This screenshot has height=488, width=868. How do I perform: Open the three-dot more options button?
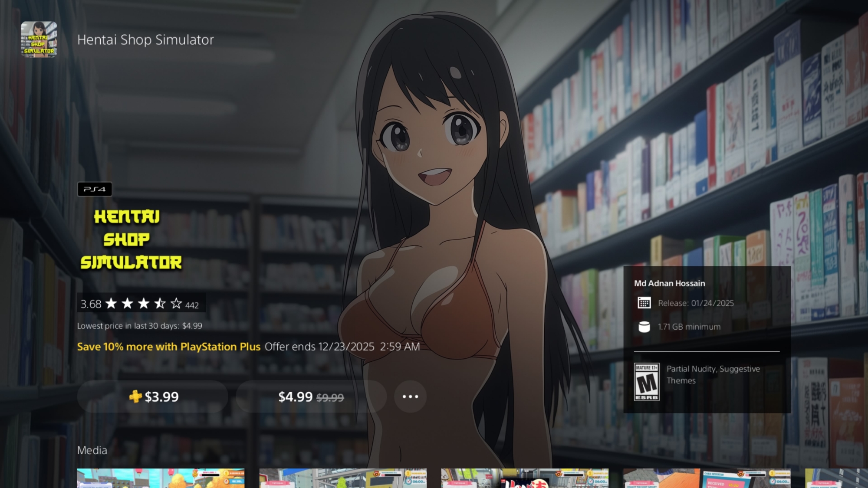click(x=410, y=396)
